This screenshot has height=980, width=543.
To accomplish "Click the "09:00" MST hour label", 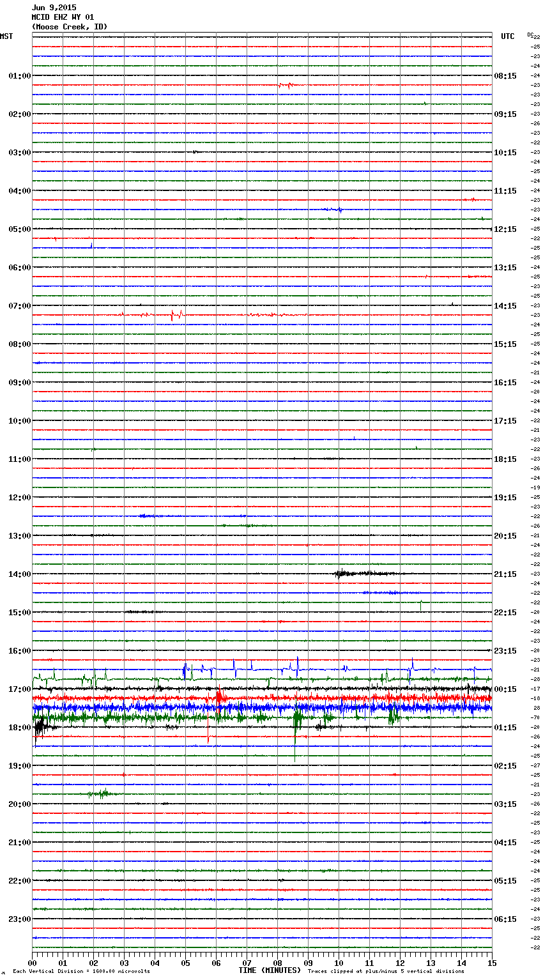I will (20, 383).
